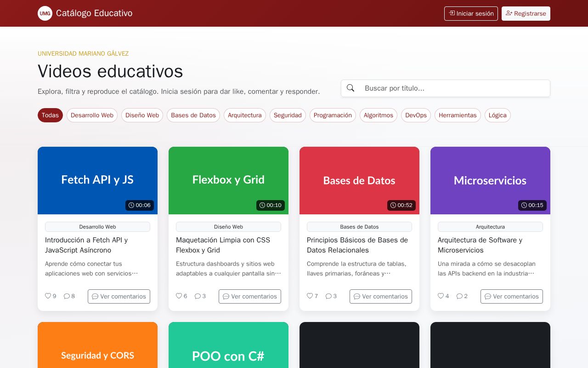Click comment count icon on Fetch API card

coord(67,296)
